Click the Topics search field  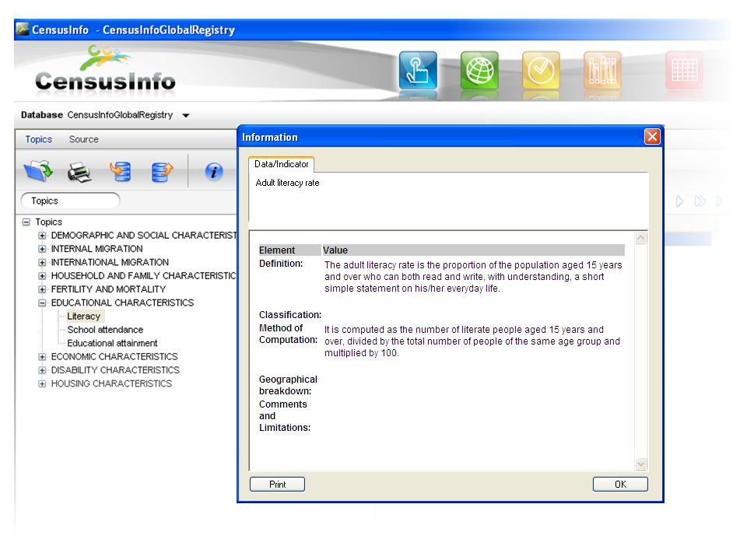(x=70, y=201)
